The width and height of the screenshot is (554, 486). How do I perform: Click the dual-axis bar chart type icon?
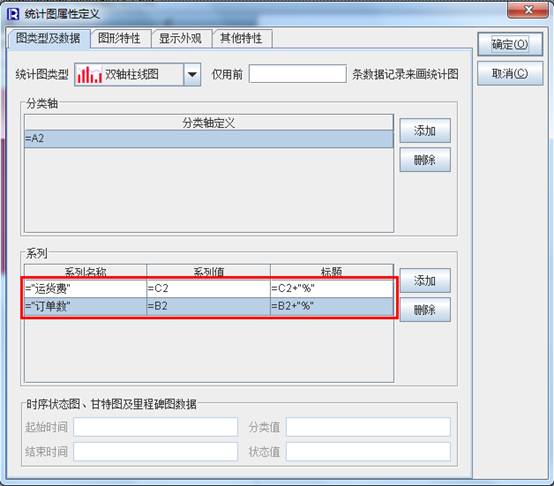tap(89, 75)
